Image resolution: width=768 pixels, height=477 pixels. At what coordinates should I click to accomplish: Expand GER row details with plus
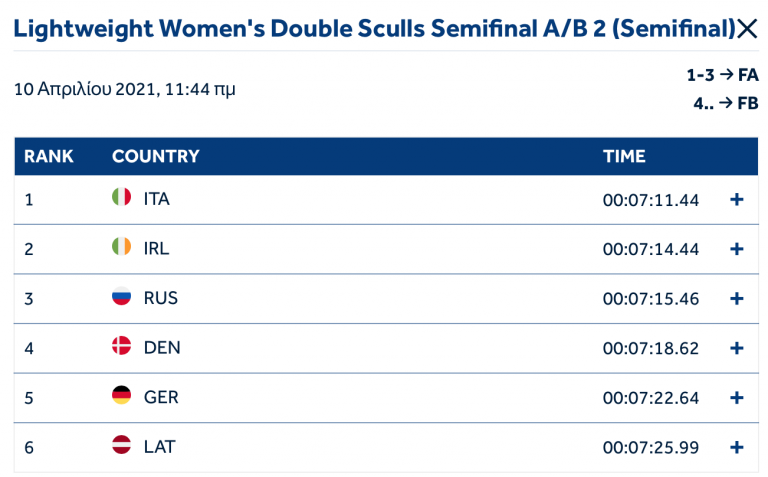(x=737, y=397)
